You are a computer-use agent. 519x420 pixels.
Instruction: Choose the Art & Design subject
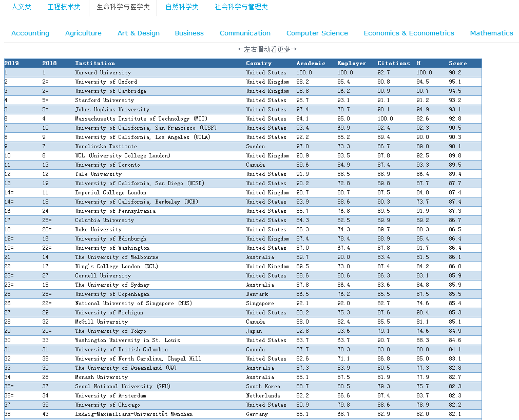pos(139,33)
